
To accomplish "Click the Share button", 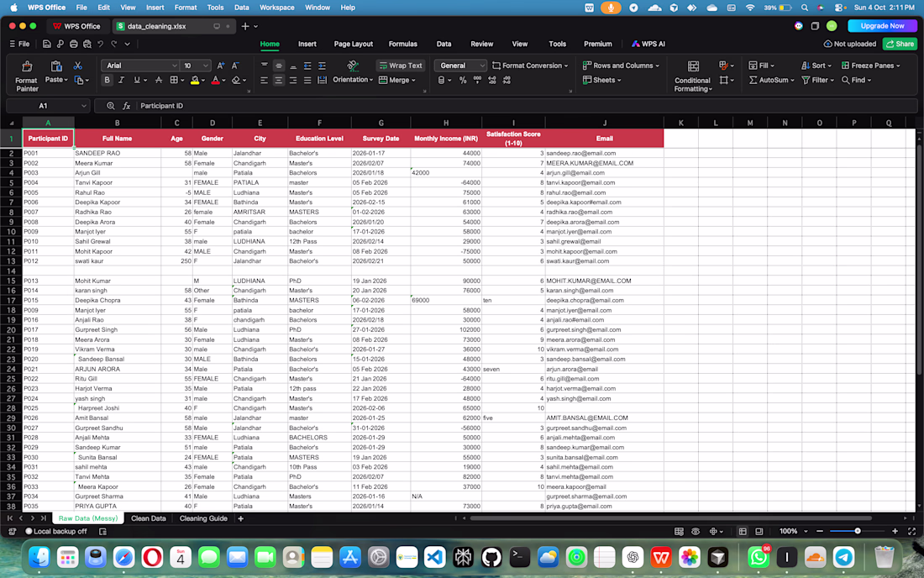I will 900,45.
